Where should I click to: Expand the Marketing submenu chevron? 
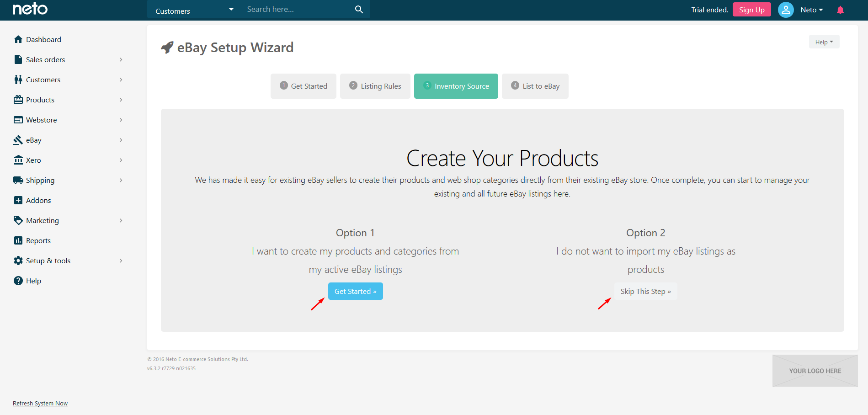(x=121, y=220)
